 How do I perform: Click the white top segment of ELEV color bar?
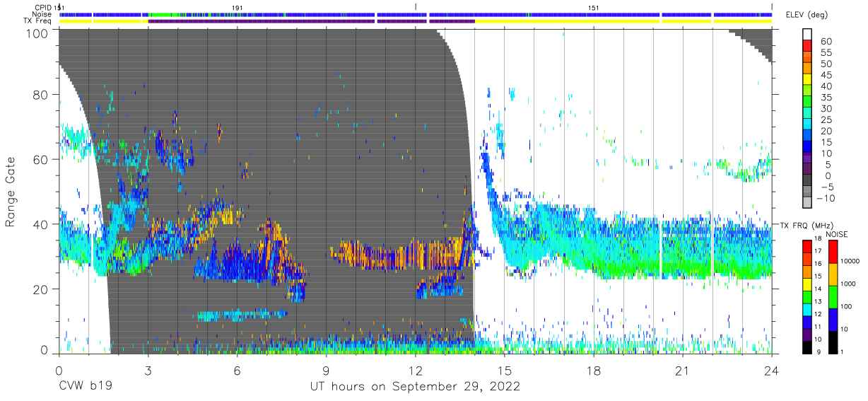tap(807, 35)
